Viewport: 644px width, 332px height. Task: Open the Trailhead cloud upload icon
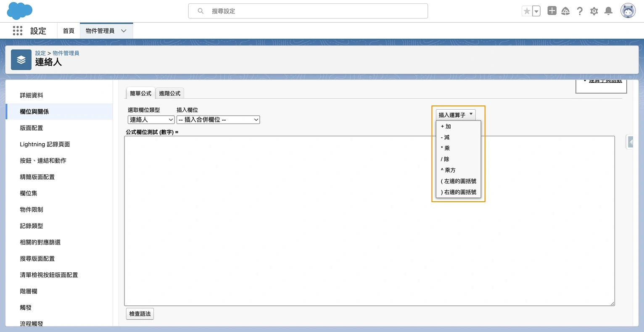(x=565, y=11)
